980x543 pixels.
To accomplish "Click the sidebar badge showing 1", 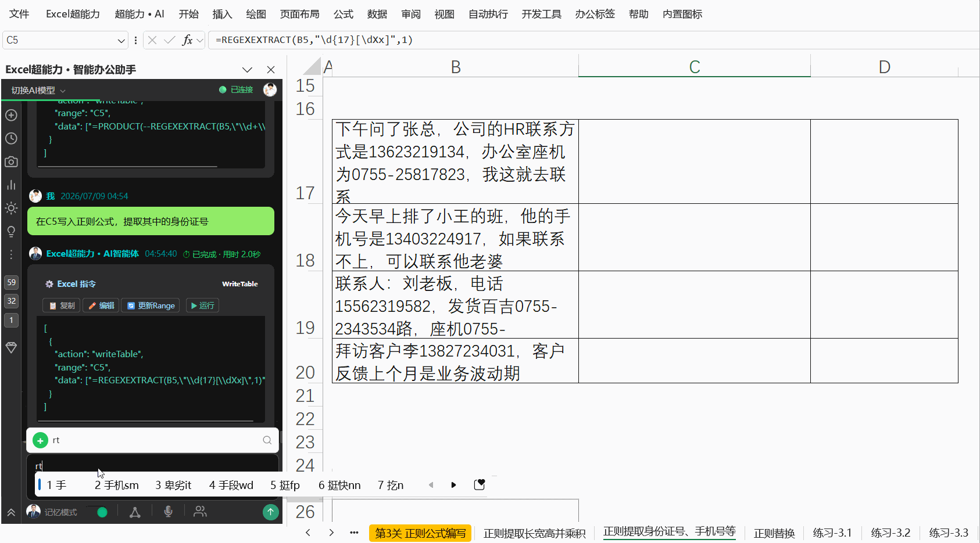I will pyautogui.click(x=11, y=320).
